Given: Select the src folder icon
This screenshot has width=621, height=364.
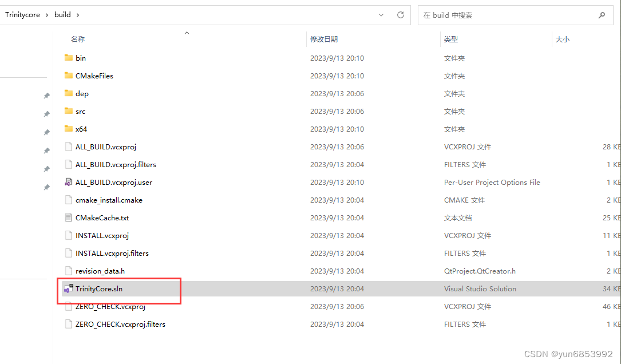Looking at the screenshot, I should (69, 111).
